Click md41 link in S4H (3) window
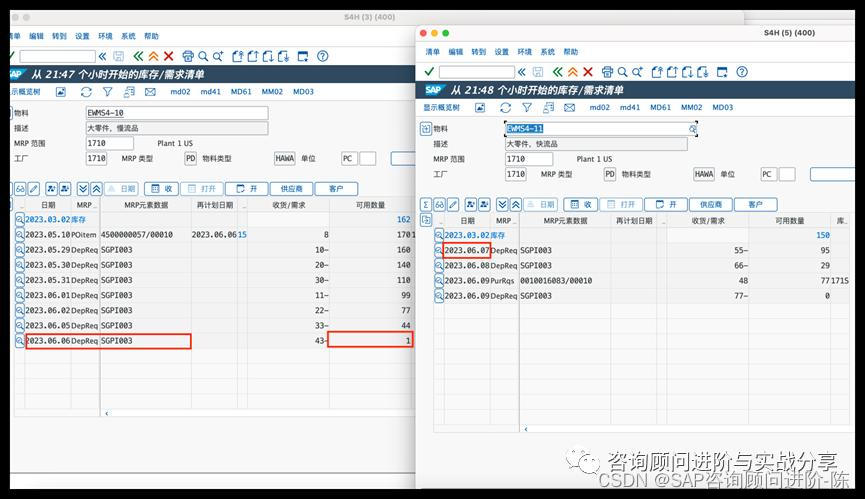865x499 pixels. point(210,92)
